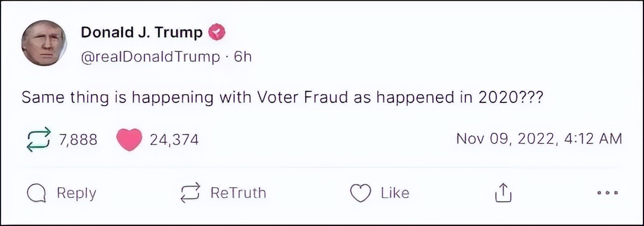Screen dimensions: 644x226
Task: Click the 6h relative timestamp
Action: 243,57
